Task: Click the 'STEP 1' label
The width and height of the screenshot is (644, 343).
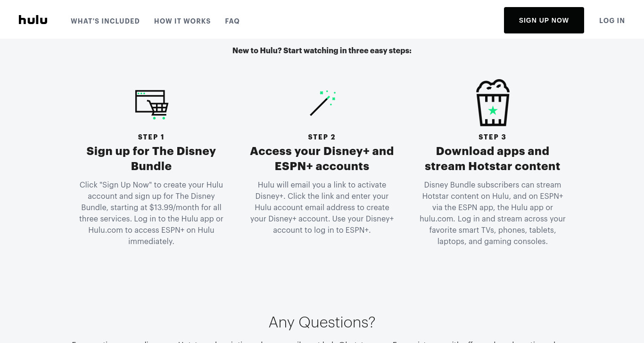Action: click(x=151, y=137)
